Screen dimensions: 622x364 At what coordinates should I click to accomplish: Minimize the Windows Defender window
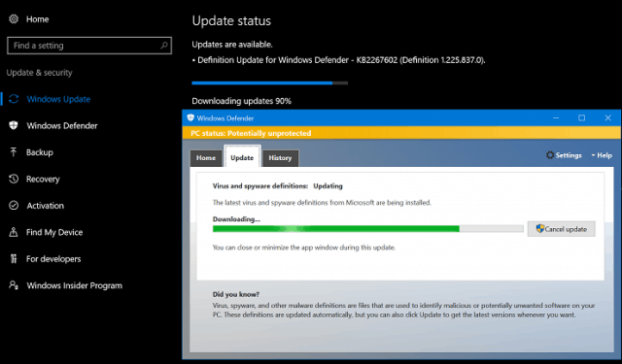[556, 118]
